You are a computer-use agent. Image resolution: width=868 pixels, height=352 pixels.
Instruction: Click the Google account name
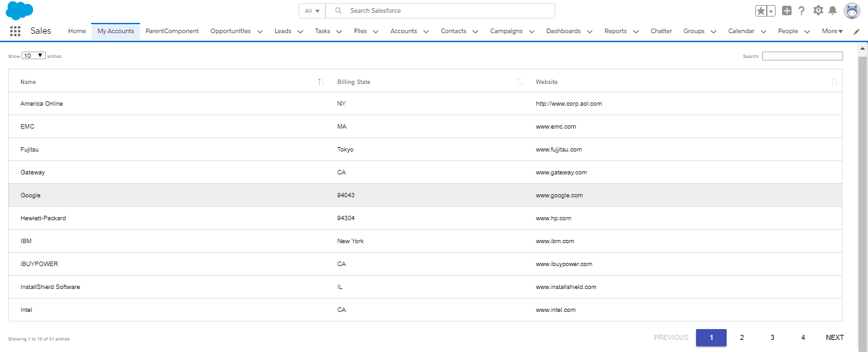31,195
